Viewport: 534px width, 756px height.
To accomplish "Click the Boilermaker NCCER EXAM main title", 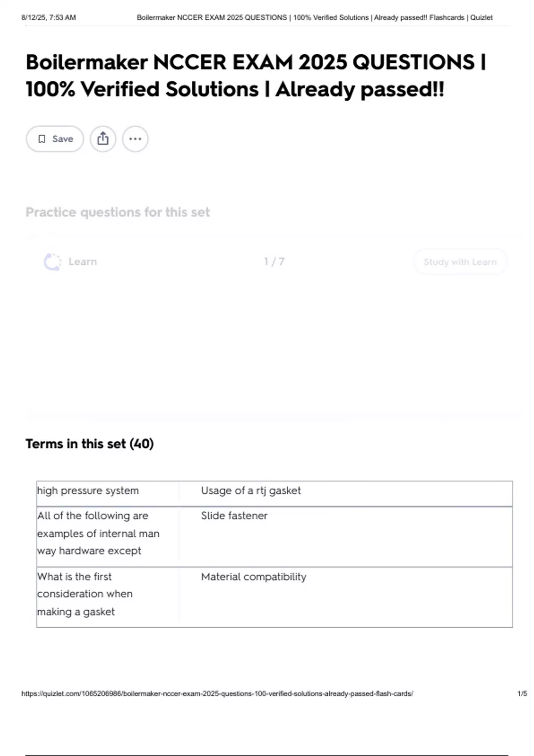I will coord(256,76).
